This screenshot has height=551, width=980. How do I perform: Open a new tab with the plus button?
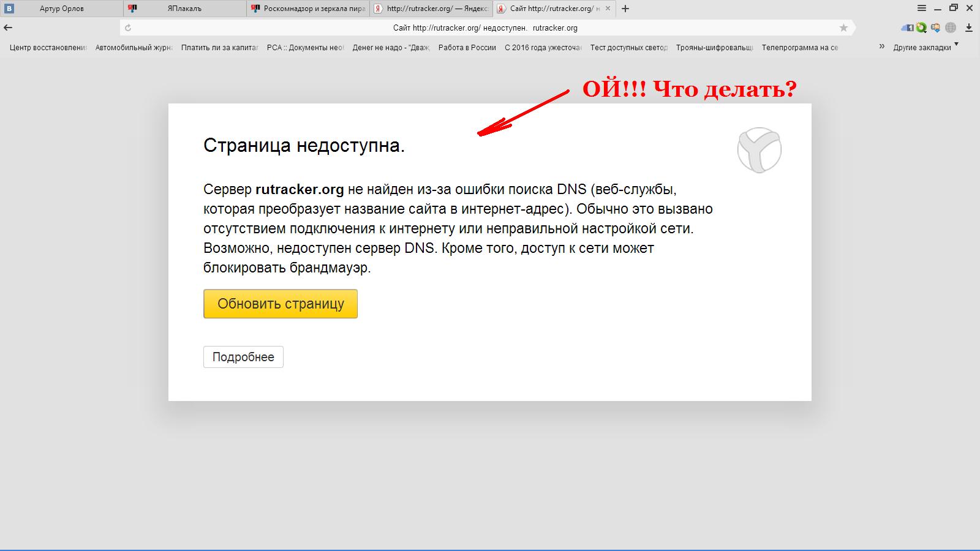pyautogui.click(x=625, y=9)
